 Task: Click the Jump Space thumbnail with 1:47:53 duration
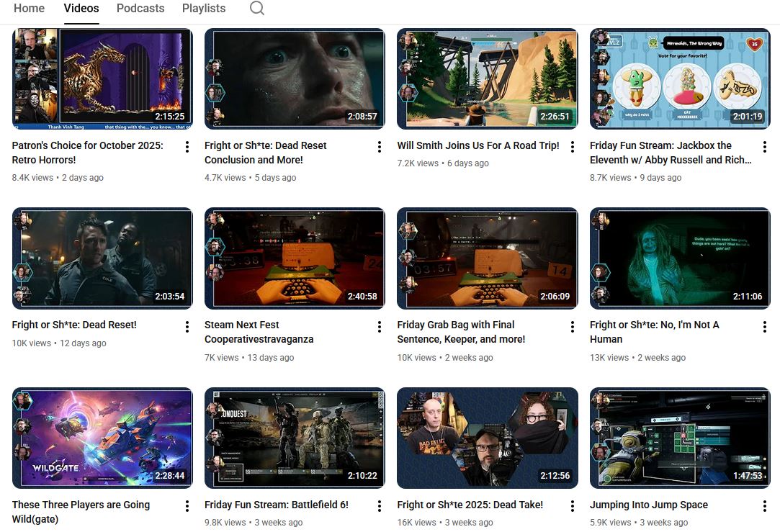coord(680,438)
